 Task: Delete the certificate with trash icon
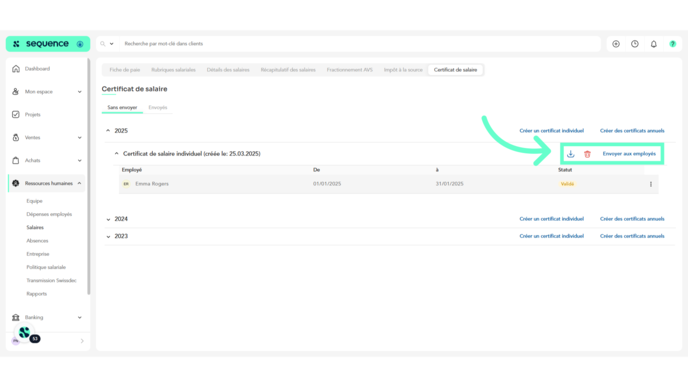pos(588,154)
